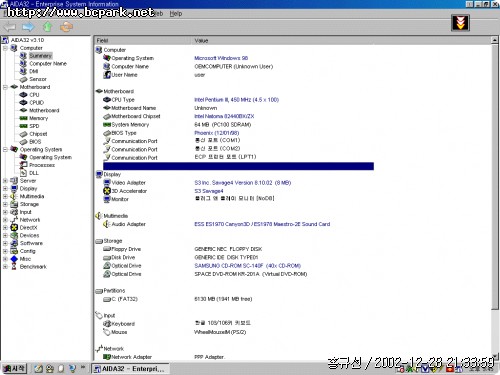Click the AIDA32 logo icon at top right

pos(460,23)
